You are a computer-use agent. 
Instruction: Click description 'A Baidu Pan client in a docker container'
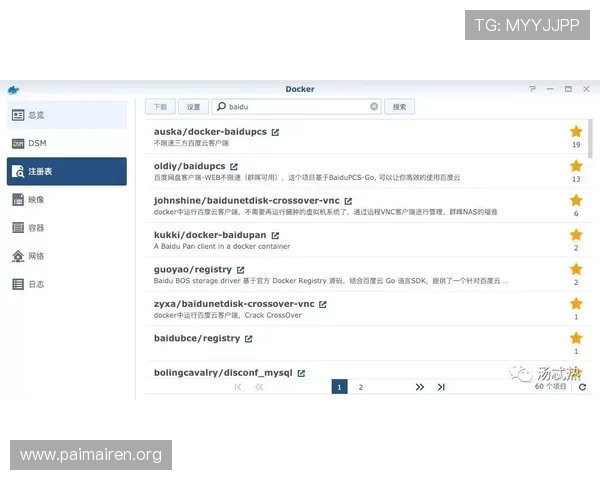pyautogui.click(x=222, y=246)
